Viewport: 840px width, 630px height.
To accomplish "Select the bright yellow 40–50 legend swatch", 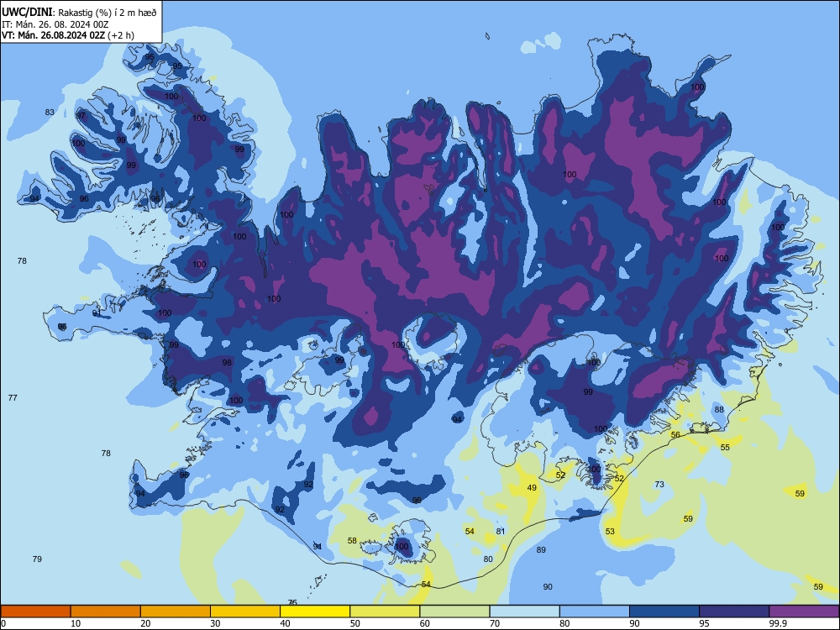I will [x=315, y=612].
